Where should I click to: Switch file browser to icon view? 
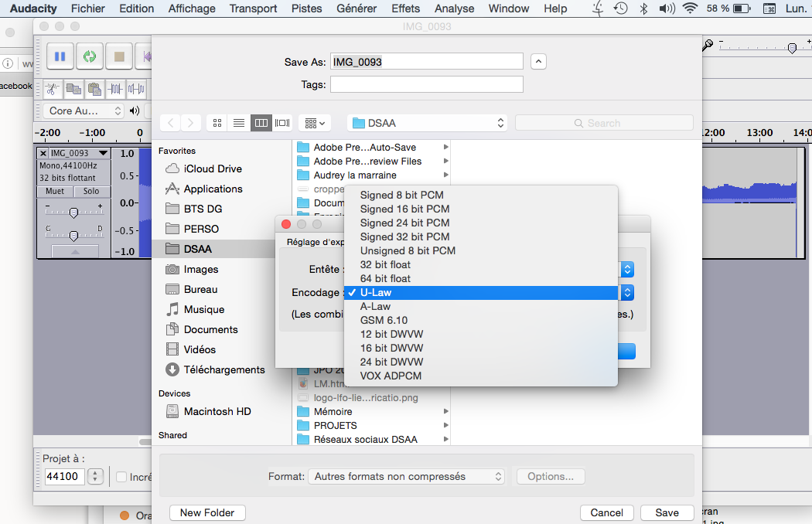(217, 123)
